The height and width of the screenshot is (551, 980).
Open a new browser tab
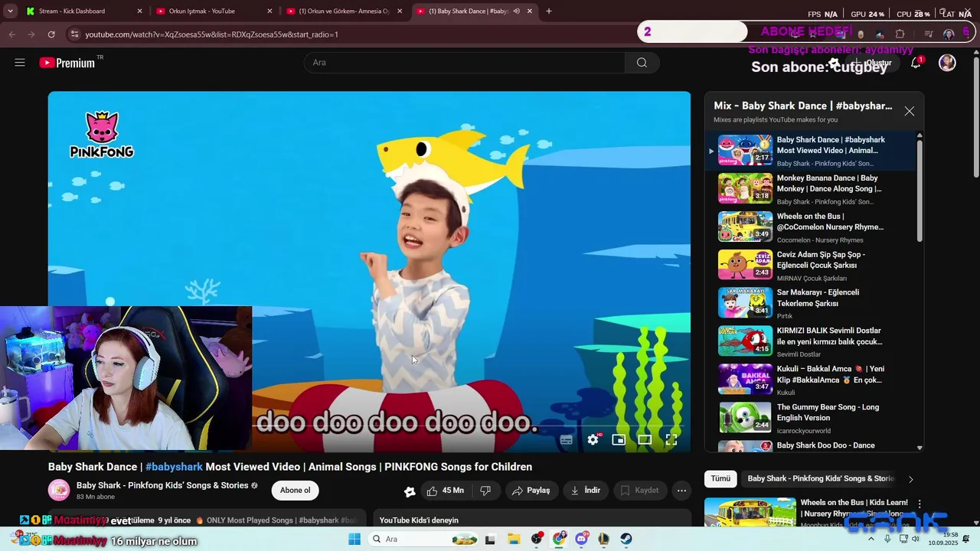pos(549,11)
